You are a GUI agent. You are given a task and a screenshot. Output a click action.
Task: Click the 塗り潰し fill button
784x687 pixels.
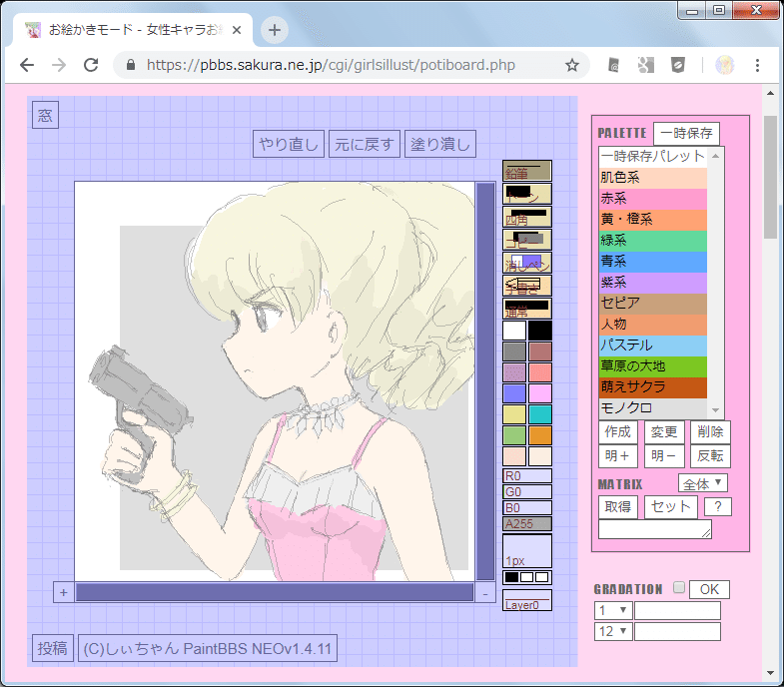click(440, 144)
